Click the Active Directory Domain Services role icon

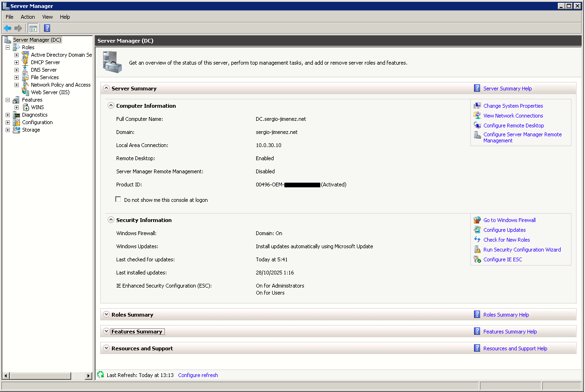tap(25, 55)
